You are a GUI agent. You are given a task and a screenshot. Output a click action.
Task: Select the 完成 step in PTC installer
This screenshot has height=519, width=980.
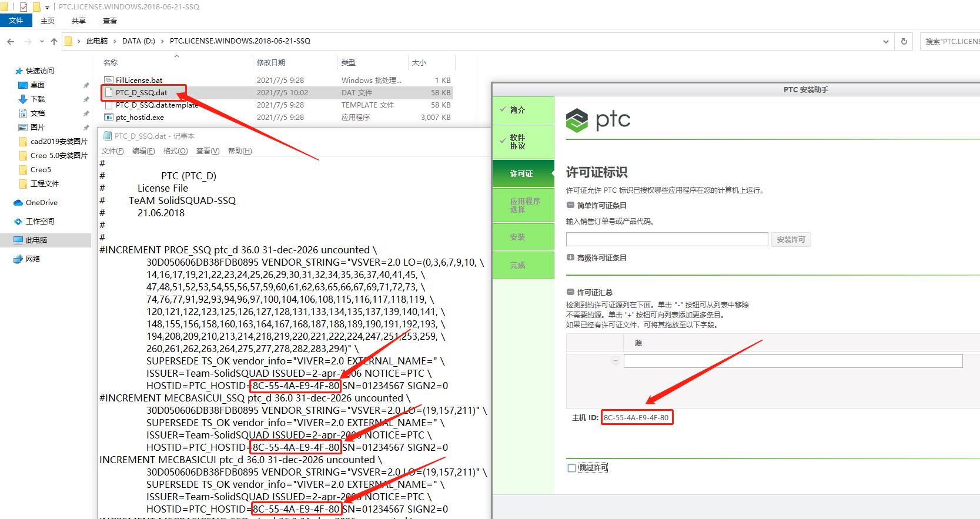pyautogui.click(x=523, y=265)
